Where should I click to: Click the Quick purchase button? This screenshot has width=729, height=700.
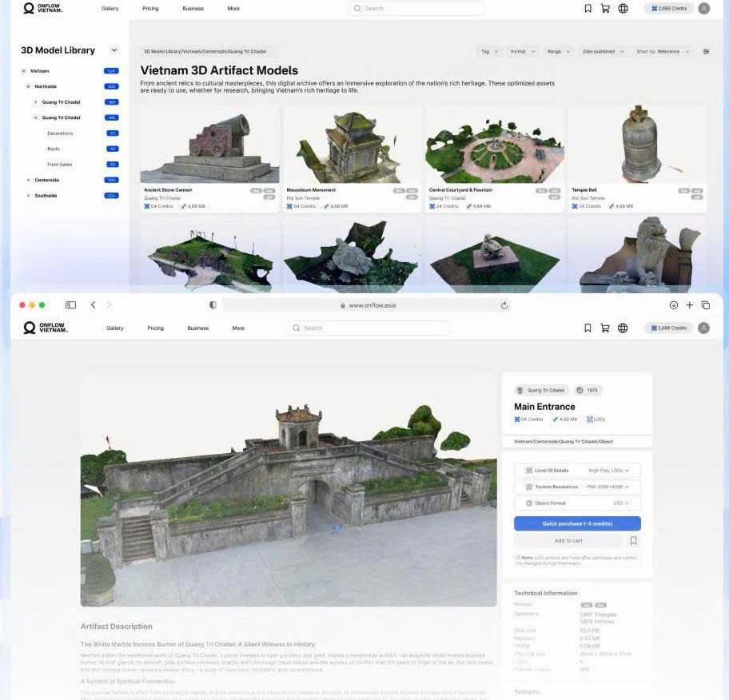tap(577, 523)
